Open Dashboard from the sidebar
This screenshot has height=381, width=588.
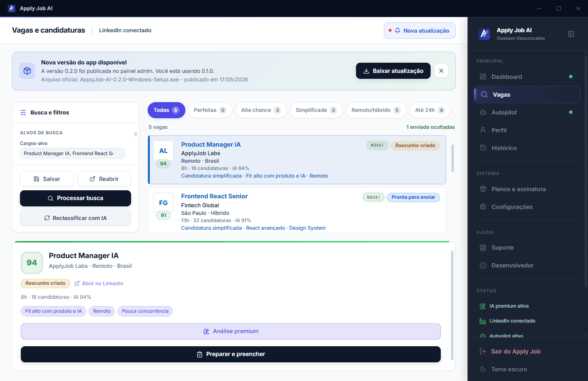(x=527, y=77)
